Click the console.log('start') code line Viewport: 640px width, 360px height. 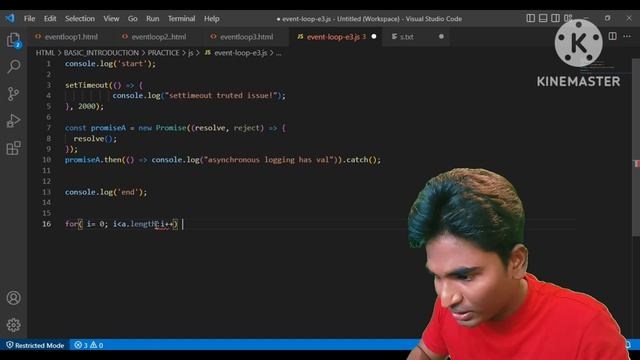click(110, 64)
